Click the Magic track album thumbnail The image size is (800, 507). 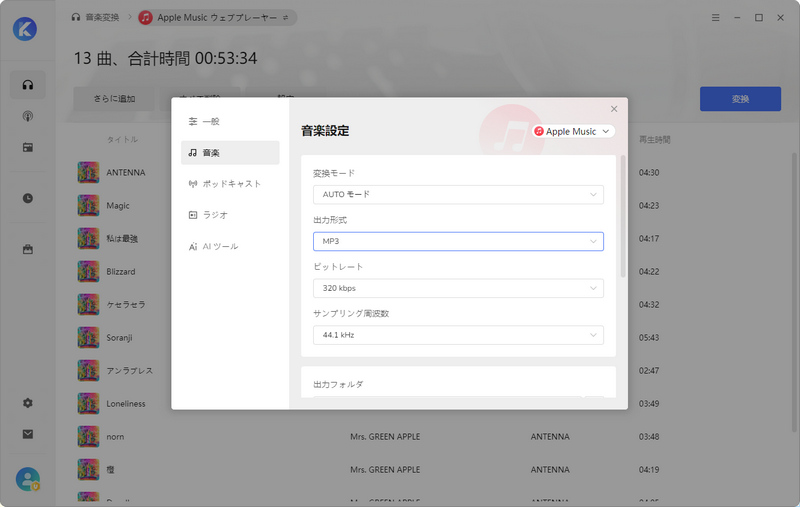tap(88, 206)
